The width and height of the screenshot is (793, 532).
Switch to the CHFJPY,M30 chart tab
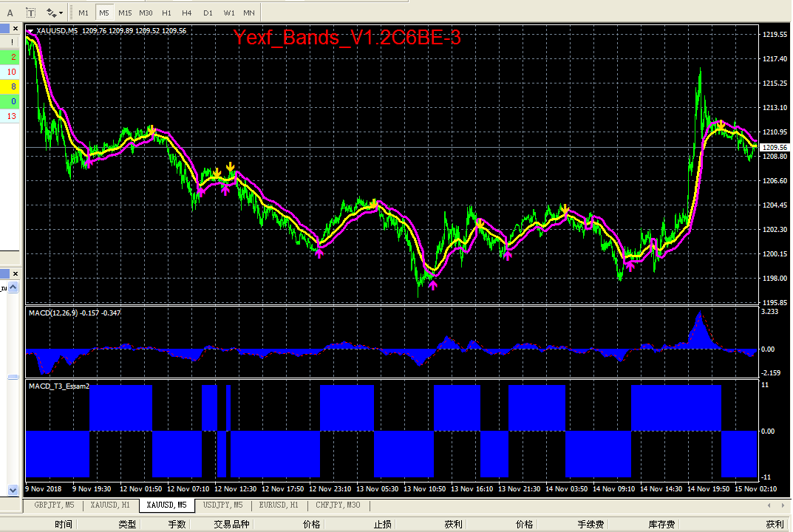[338, 505]
